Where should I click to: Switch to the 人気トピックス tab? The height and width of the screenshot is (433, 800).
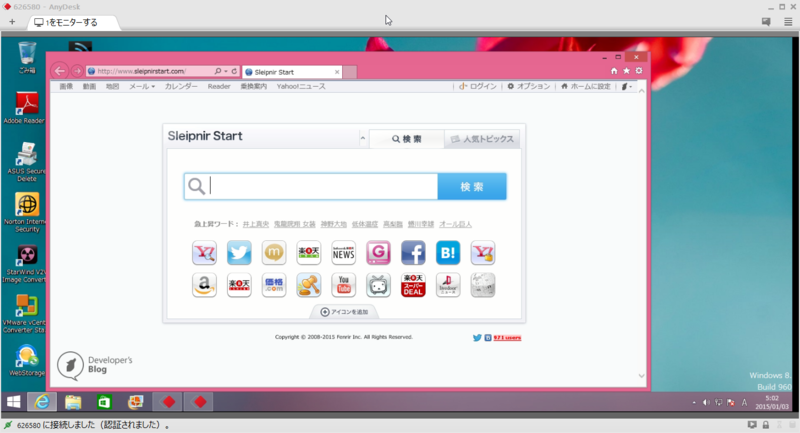pos(482,139)
